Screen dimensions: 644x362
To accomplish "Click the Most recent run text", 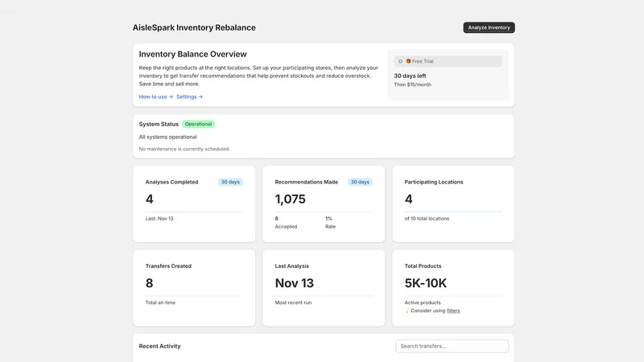I will 293,302.
